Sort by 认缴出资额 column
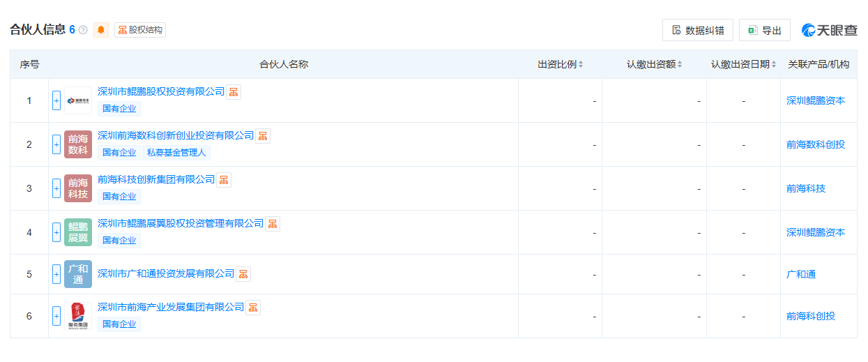 pos(655,64)
